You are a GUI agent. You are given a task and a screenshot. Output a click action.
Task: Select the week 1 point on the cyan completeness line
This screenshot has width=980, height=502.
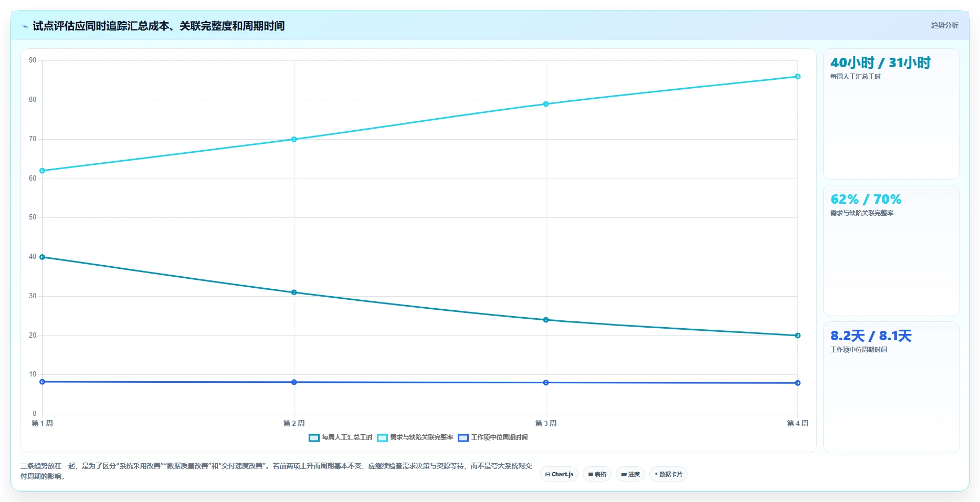tap(42, 171)
